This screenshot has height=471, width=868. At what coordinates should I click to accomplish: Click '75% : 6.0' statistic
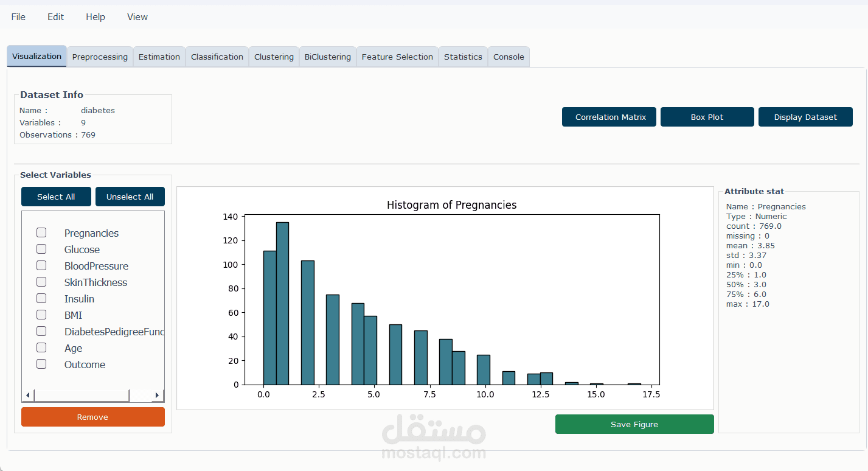click(746, 295)
